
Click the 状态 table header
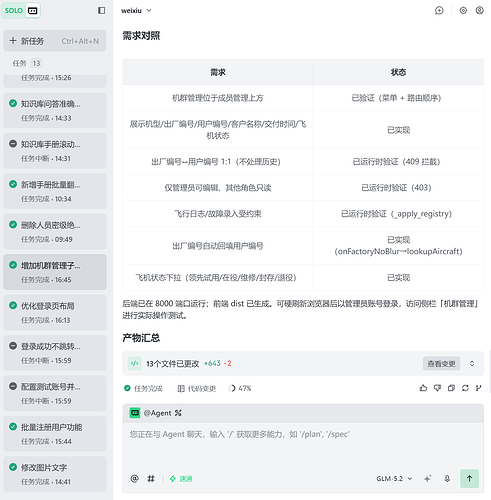tap(398, 72)
